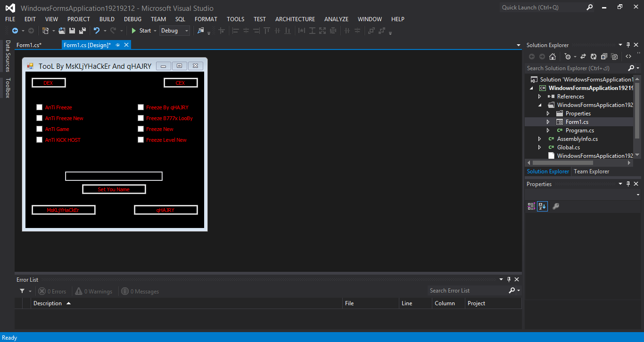Image resolution: width=644 pixels, height=342 pixels.
Task: Switch to the Team Explorer tab
Action: [591, 171]
